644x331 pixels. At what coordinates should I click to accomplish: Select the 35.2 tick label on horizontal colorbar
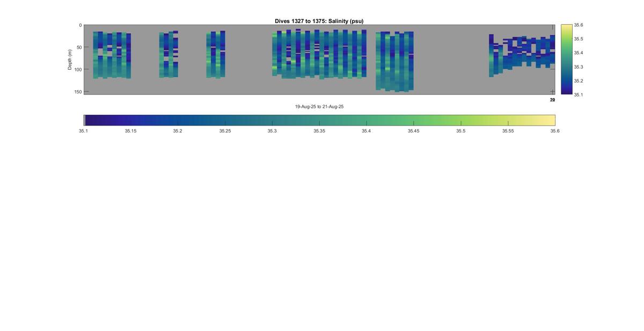(178, 130)
